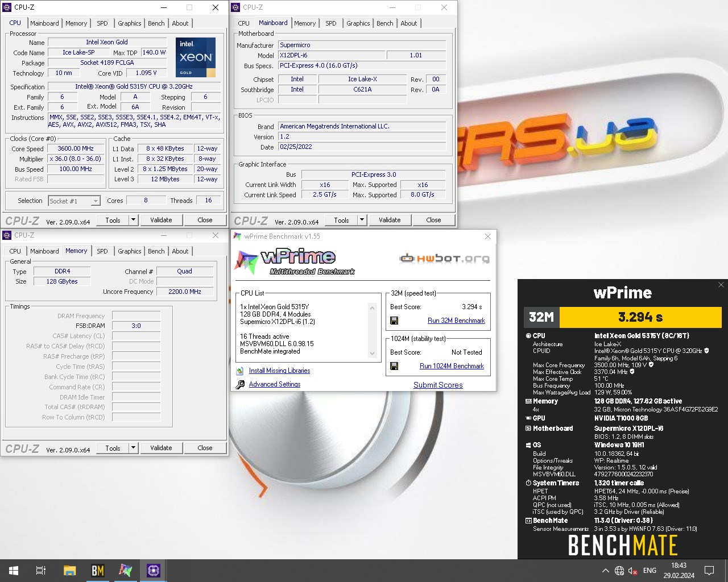
Task: Save the 32M score with the floppy icon
Action: pos(394,321)
